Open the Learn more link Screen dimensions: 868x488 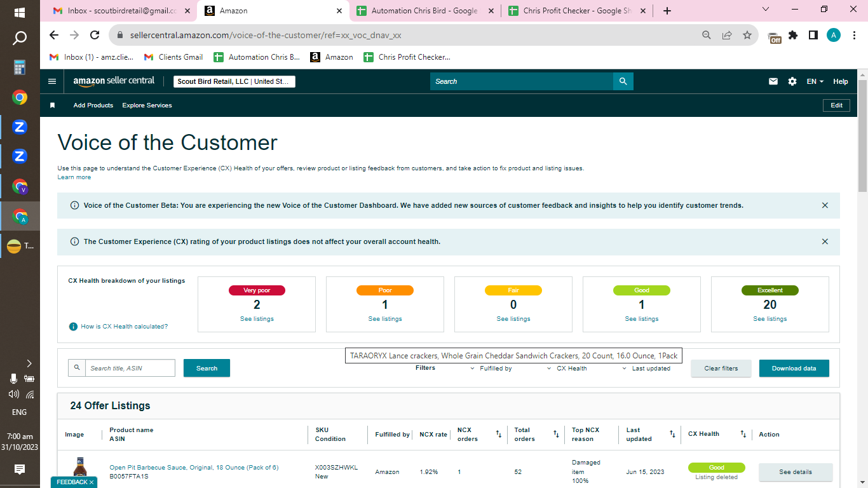74,177
